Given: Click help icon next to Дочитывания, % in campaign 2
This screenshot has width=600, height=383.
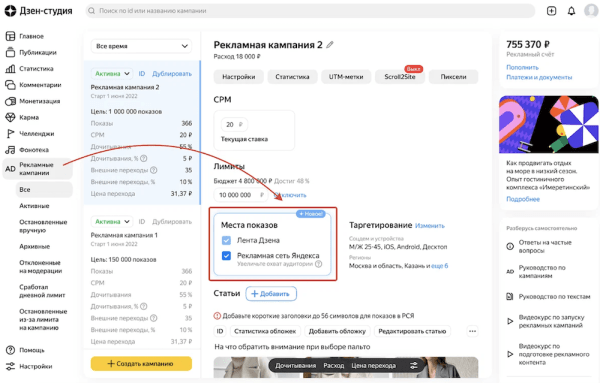Looking at the screenshot, I should 143,158.
